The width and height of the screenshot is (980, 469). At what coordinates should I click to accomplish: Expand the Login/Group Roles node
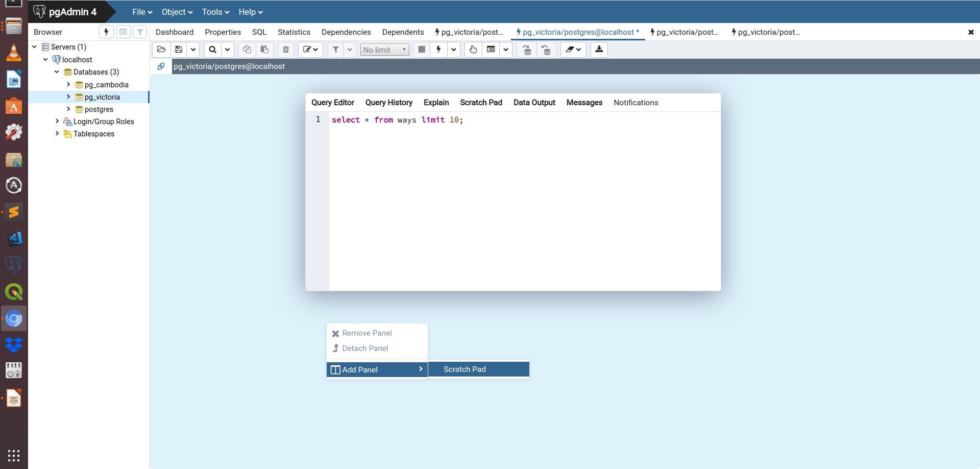[57, 121]
